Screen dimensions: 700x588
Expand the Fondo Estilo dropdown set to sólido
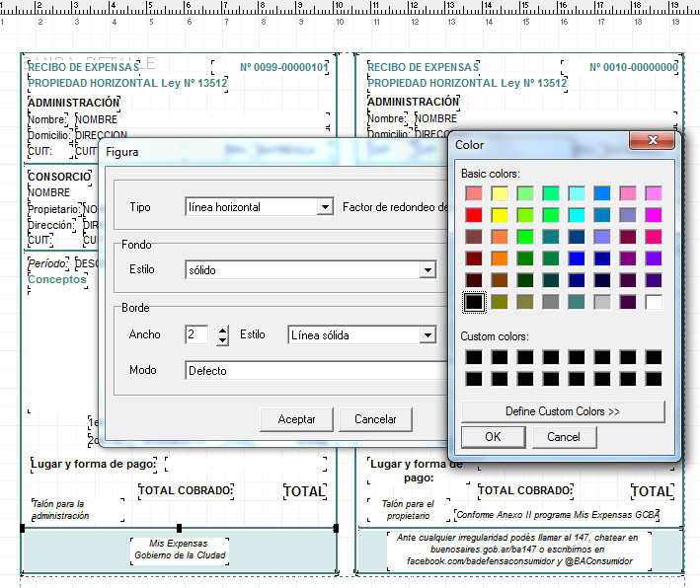(428, 270)
